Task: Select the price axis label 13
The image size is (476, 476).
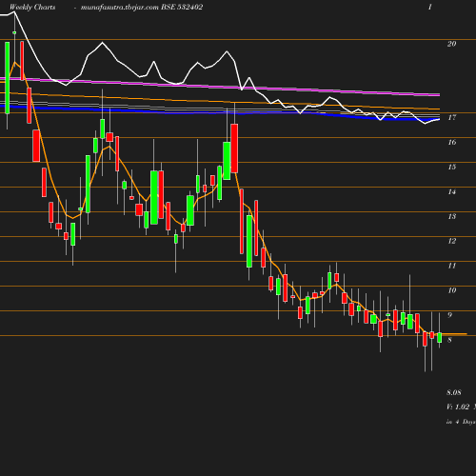Action: pos(451,216)
